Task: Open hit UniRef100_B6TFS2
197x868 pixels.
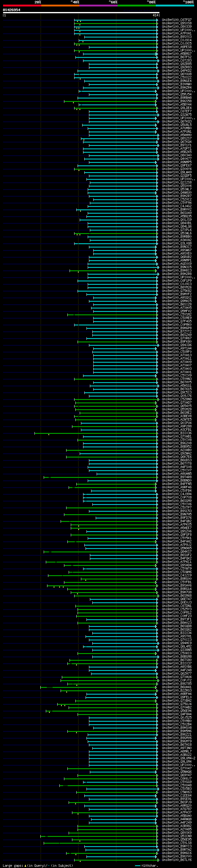Action: (176, 57)
